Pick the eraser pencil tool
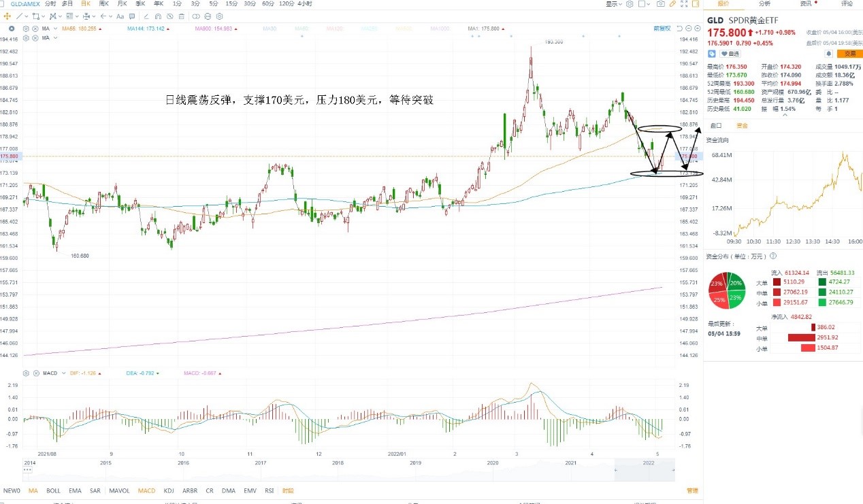 [x=146, y=16]
